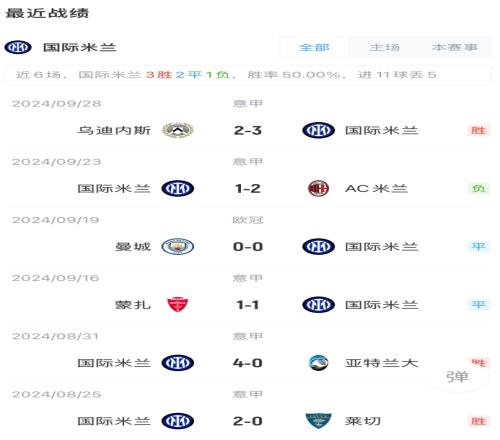Image resolution: width=500 pixels, height=440 pixels.
Task: Click the Monza (蒙扎) red shield crest
Action: click(x=178, y=305)
